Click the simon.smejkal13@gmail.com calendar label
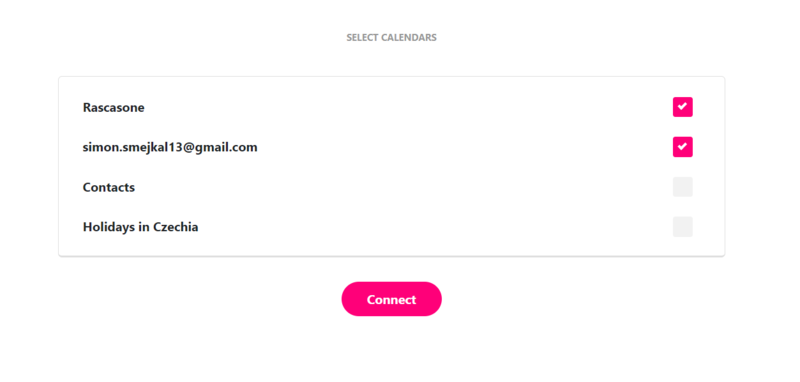This screenshot has width=800, height=382. pos(170,147)
